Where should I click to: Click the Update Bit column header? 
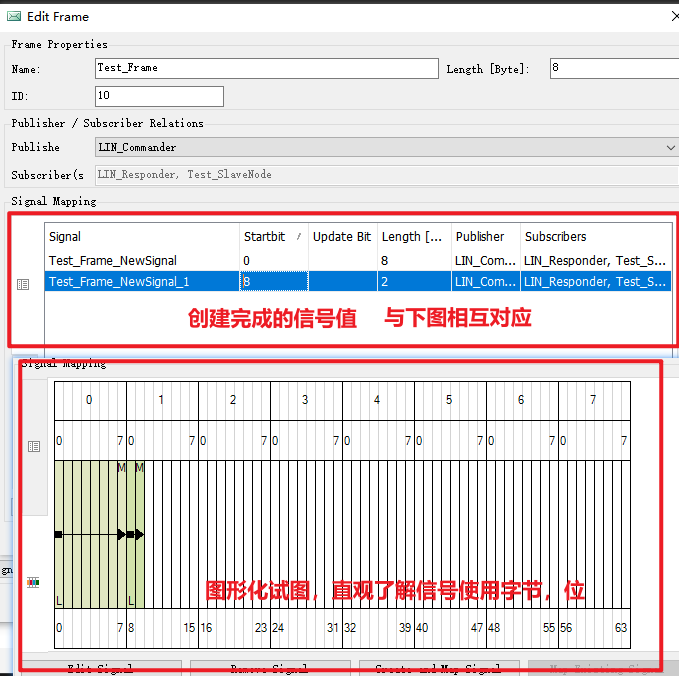coord(343,236)
